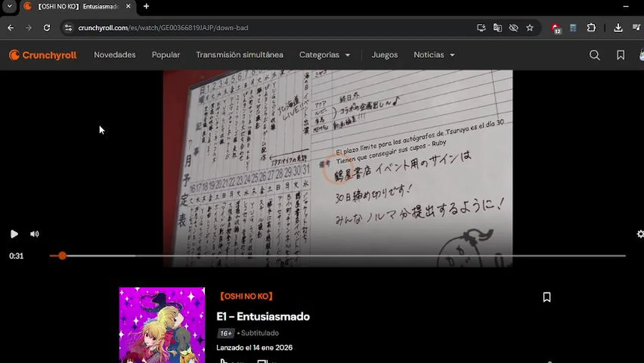Click the orange playhead on progress bar
644x363 pixels.
tap(62, 256)
